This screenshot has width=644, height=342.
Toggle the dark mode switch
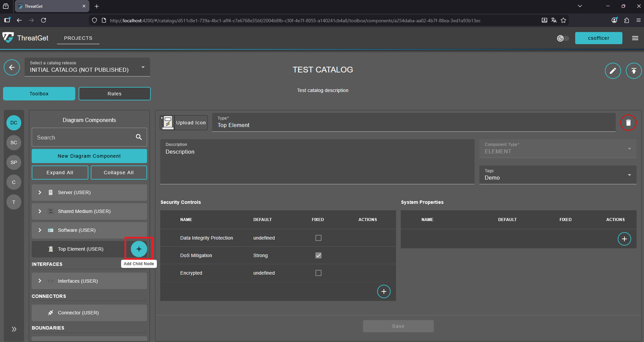click(563, 38)
